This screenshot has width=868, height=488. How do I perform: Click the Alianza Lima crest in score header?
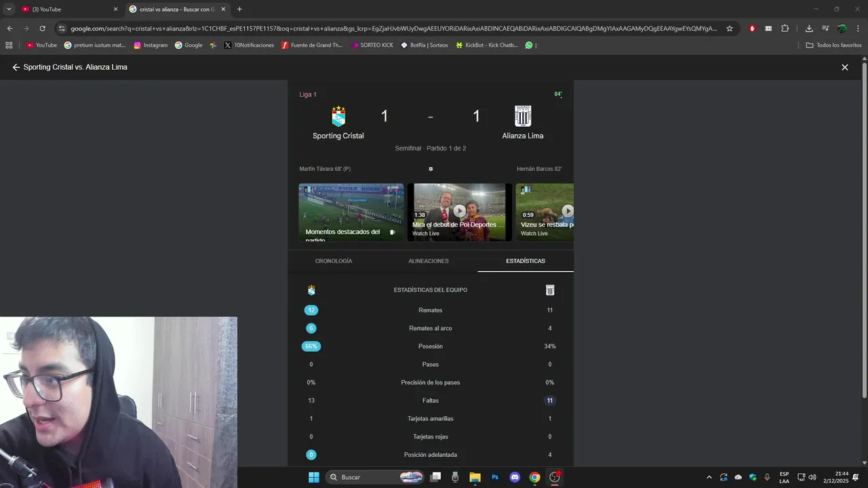523,116
